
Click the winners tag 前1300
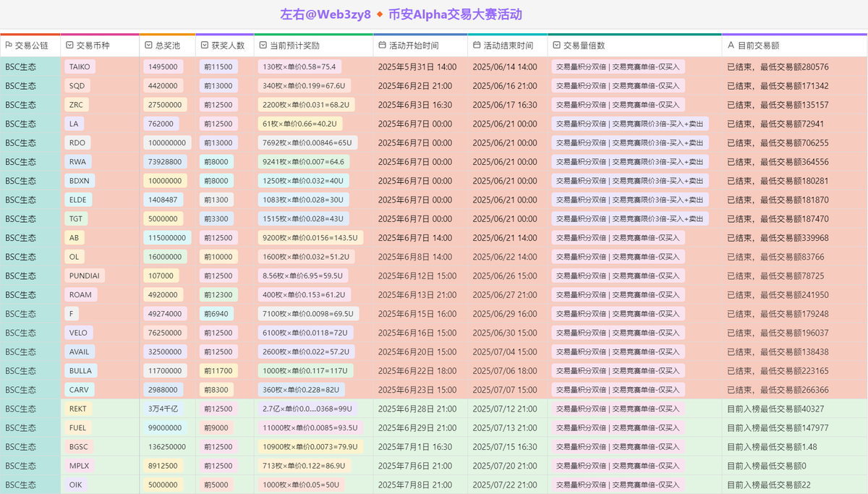pos(216,200)
